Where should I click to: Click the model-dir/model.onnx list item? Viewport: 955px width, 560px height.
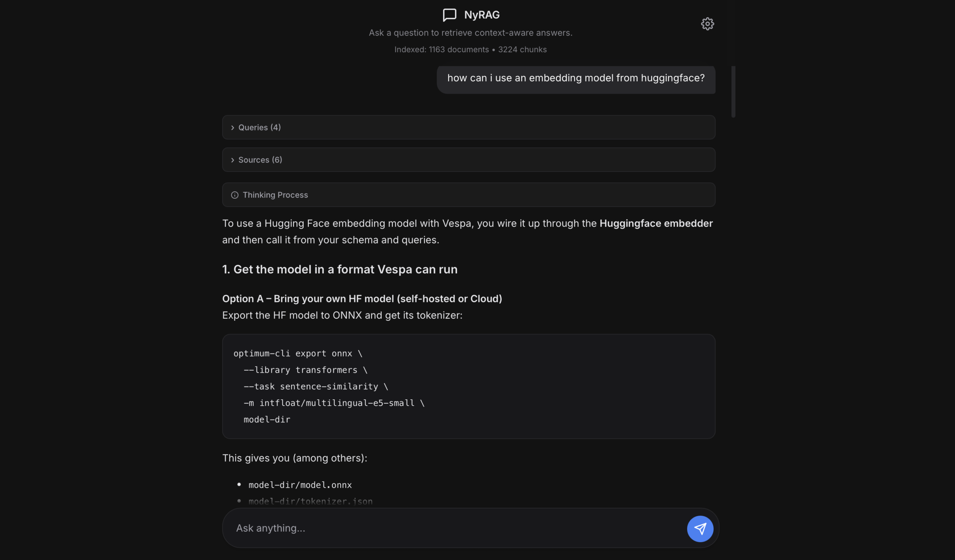(300, 485)
